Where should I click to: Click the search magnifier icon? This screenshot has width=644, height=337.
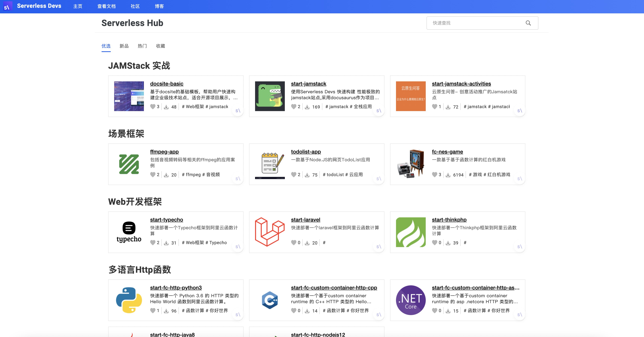pyautogui.click(x=528, y=23)
